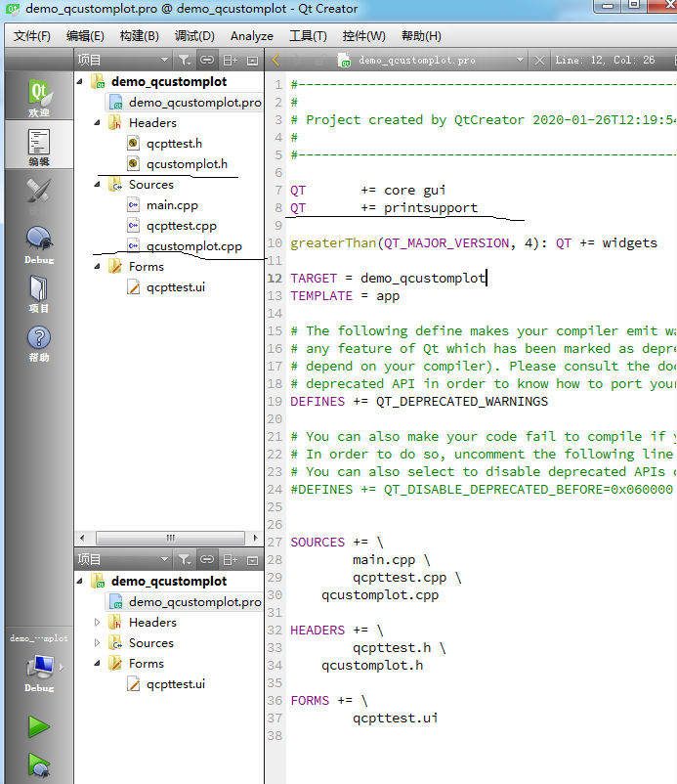Open Projects (项目) mode in the sidebar
The height and width of the screenshot is (784, 677).
pyautogui.click(x=39, y=293)
